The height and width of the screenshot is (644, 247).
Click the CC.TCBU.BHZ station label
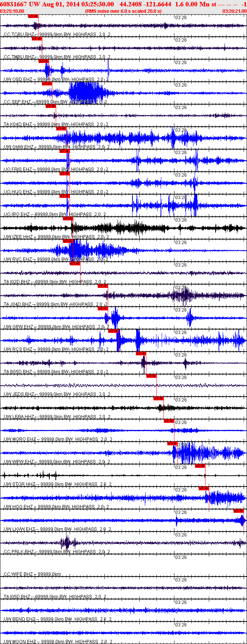pyautogui.click(x=18, y=34)
